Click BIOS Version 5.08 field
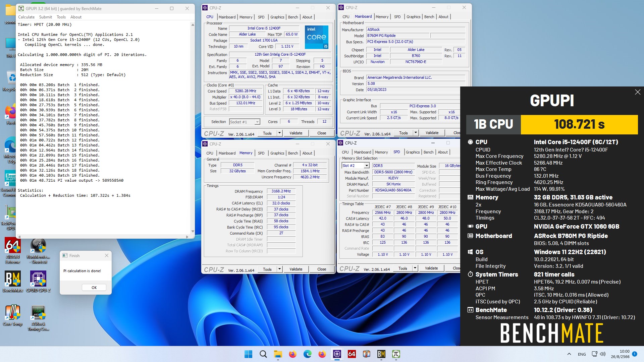644x362 pixels. (x=416, y=84)
